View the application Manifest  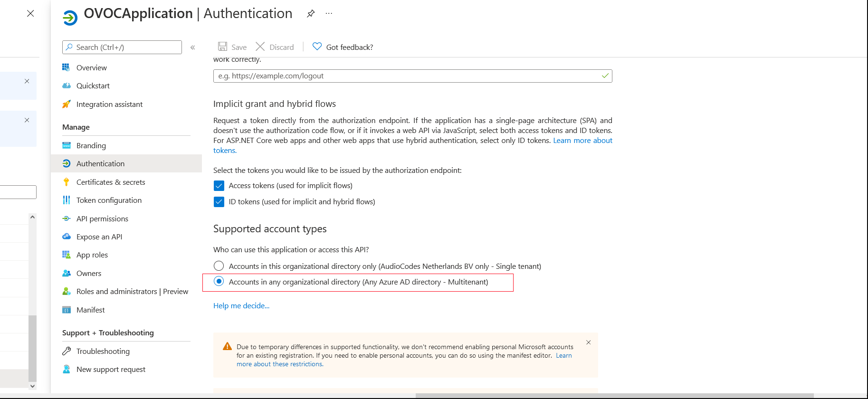click(90, 310)
